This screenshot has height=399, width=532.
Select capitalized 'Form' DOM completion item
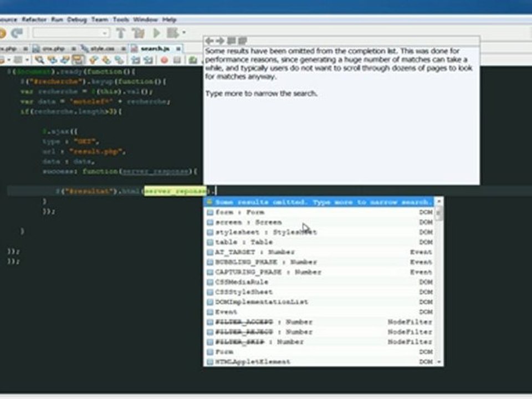pos(319,352)
